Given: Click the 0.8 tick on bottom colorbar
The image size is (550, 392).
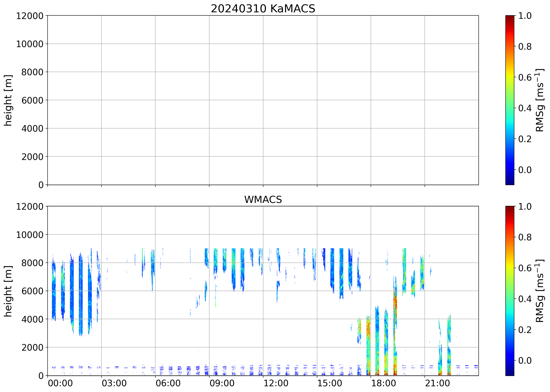Looking at the screenshot, I should click(x=525, y=237).
